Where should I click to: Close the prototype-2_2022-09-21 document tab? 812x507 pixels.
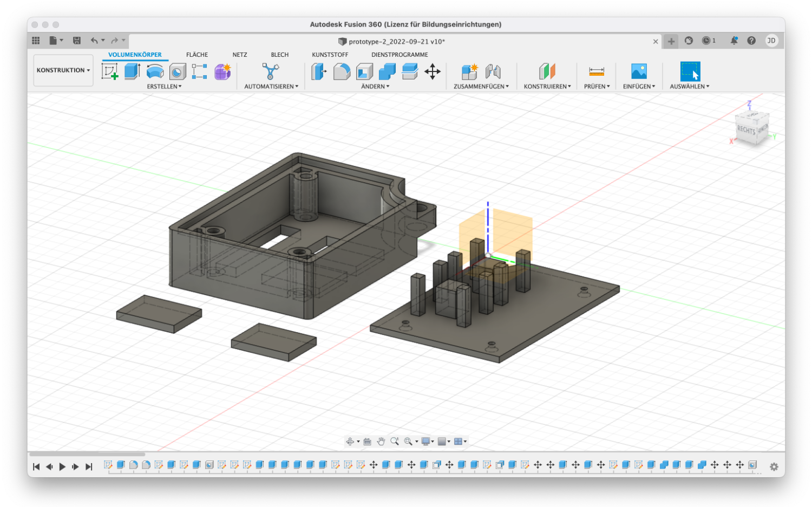tap(656, 41)
